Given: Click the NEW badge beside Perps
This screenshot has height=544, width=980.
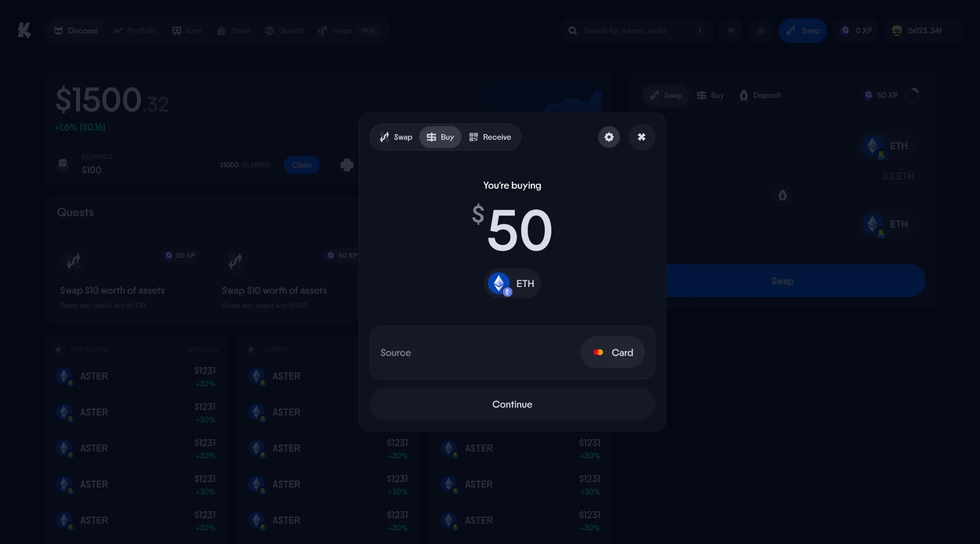Looking at the screenshot, I should pos(368,31).
